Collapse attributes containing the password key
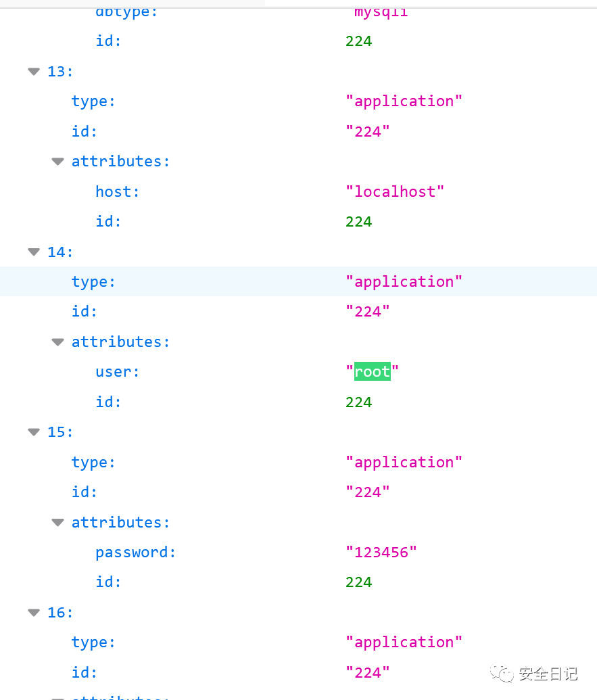The width and height of the screenshot is (597, 700). tap(58, 523)
